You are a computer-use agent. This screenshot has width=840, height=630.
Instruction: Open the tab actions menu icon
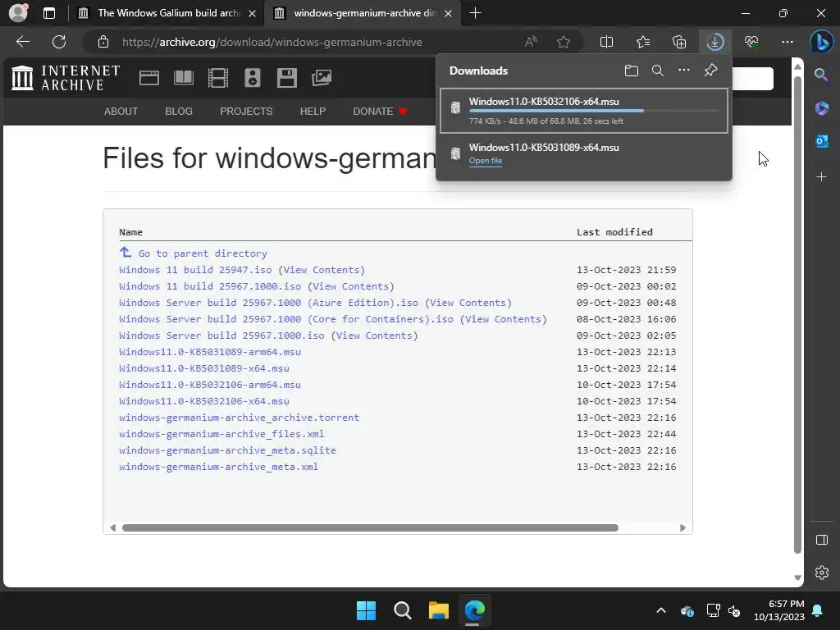point(49,13)
